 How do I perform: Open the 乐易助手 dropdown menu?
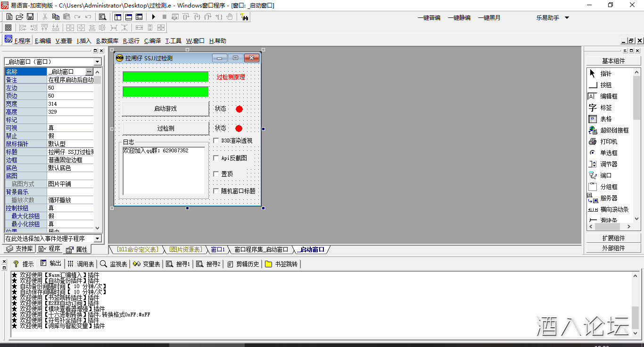[x=555, y=17]
